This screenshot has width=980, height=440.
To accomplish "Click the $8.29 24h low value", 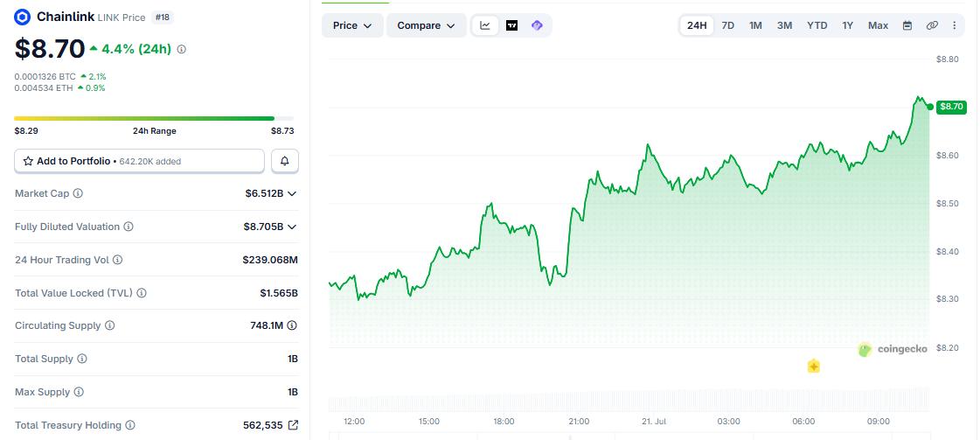I will pos(25,131).
